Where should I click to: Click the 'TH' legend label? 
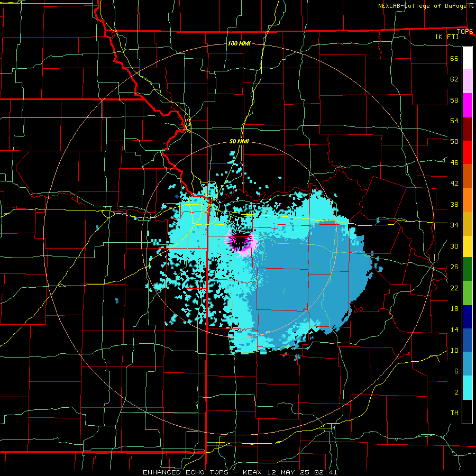click(x=454, y=413)
